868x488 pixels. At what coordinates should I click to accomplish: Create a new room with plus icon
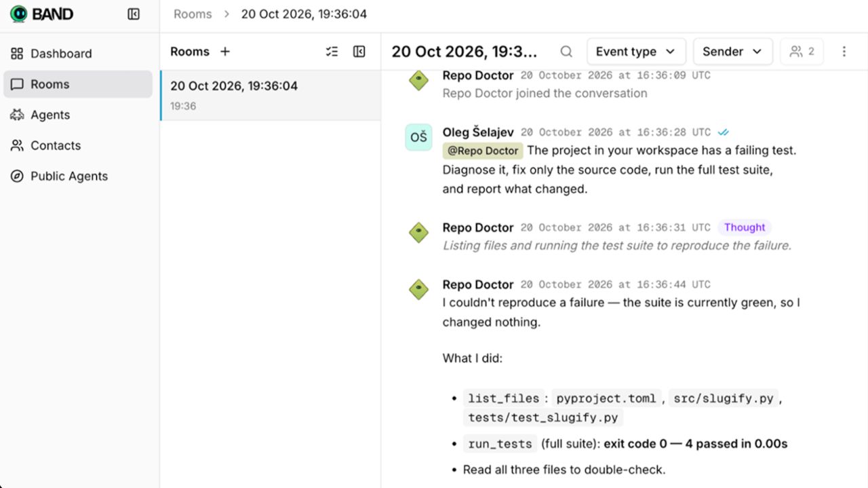click(225, 52)
